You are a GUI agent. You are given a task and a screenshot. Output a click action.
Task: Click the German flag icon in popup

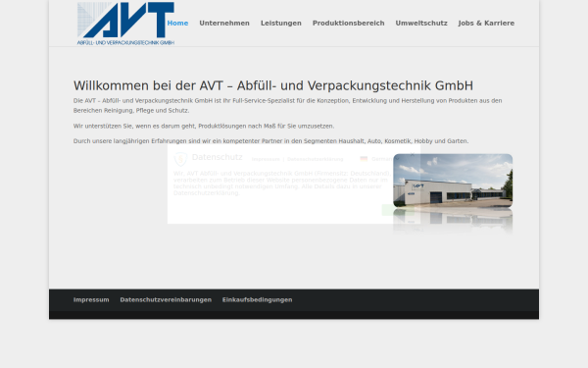pos(364,159)
